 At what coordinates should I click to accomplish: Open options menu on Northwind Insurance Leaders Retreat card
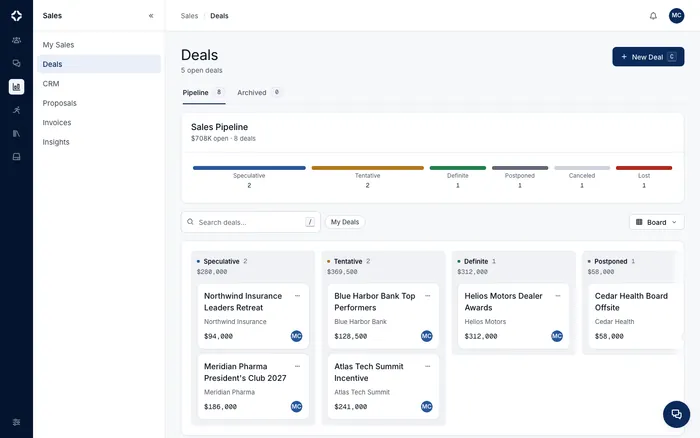tap(297, 296)
